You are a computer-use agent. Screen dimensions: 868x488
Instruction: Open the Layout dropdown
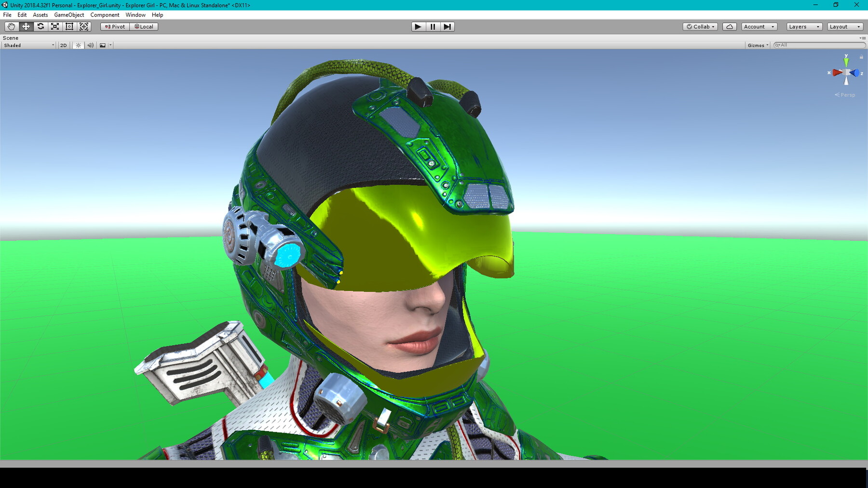click(x=845, y=26)
